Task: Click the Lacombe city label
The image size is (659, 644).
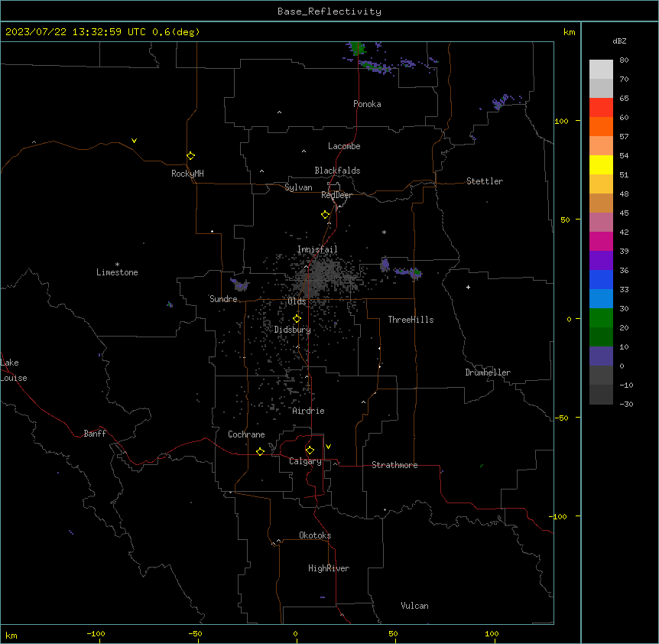Action: pos(344,146)
